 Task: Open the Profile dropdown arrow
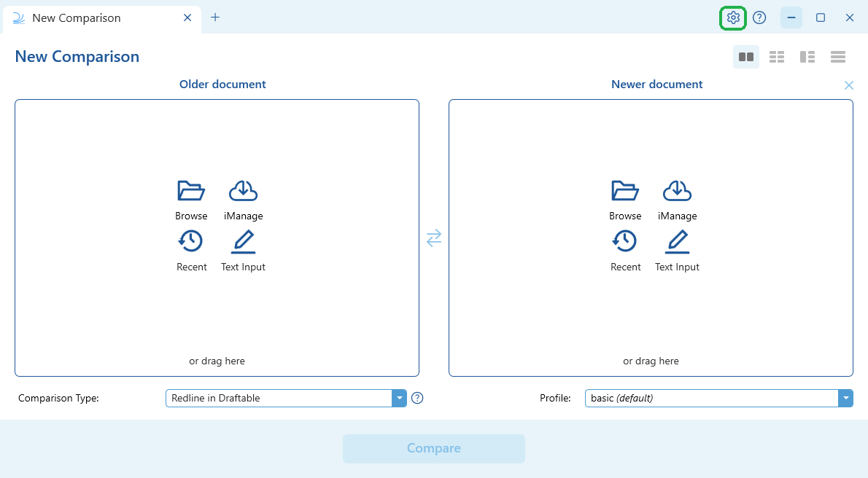pyautogui.click(x=845, y=399)
